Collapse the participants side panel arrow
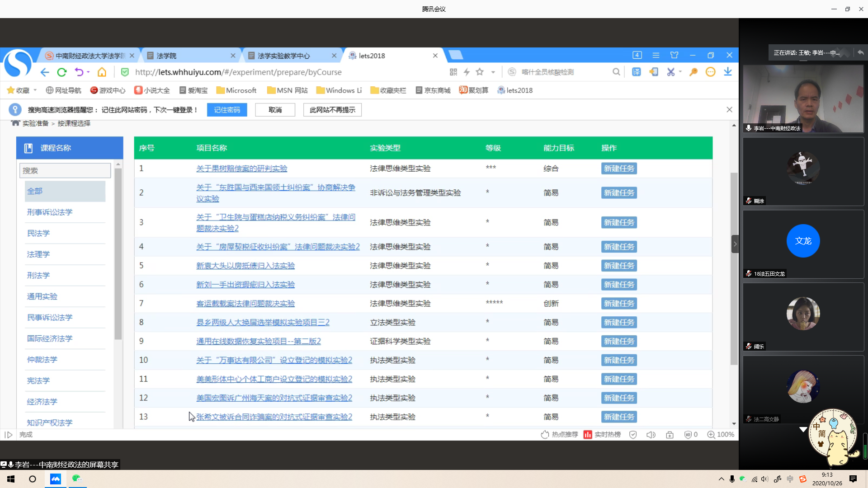This screenshot has width=868, height=488. point(735,244)
